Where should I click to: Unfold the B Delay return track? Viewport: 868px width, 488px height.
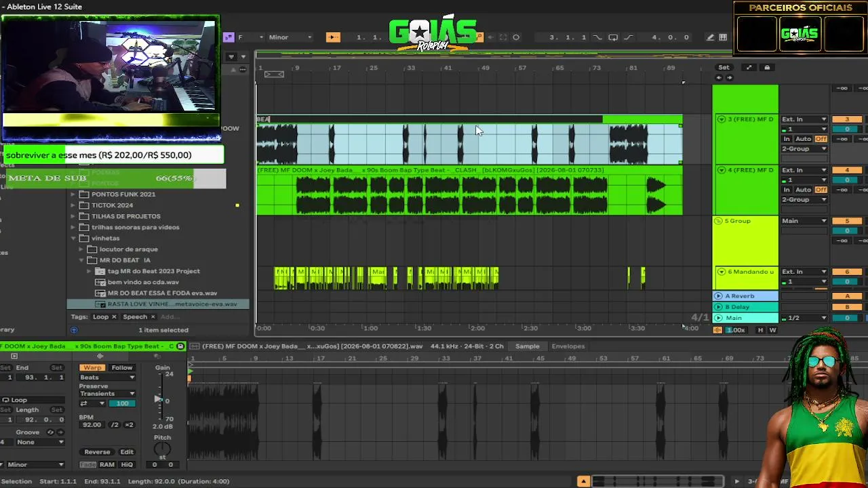(718, 307)
